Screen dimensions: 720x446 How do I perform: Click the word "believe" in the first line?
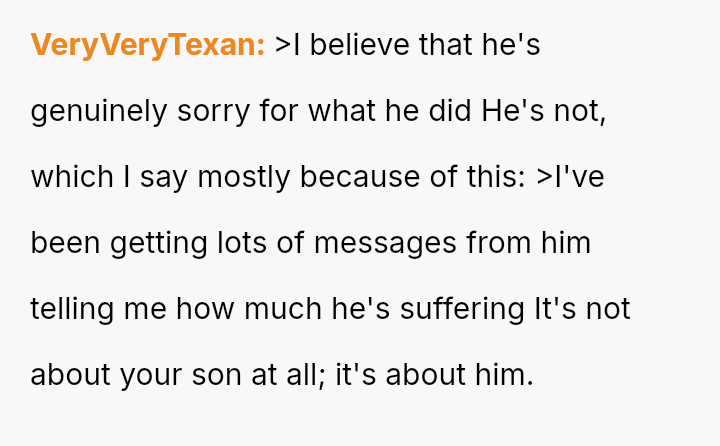pos(363,45)
